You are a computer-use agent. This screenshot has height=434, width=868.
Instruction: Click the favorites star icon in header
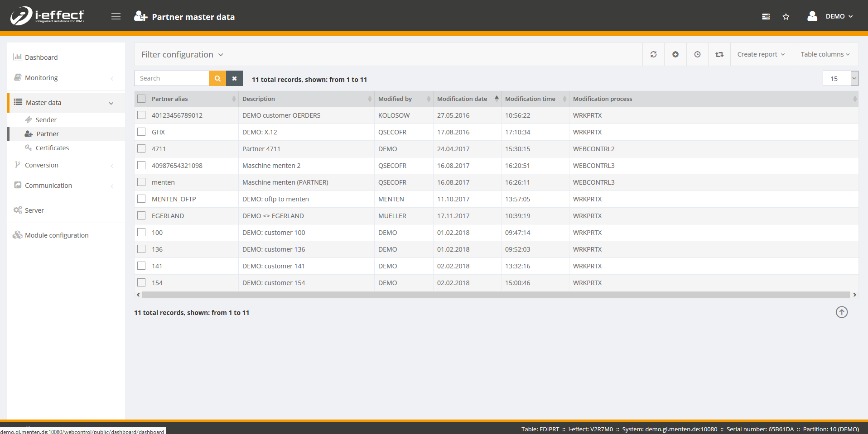point(786,17)
